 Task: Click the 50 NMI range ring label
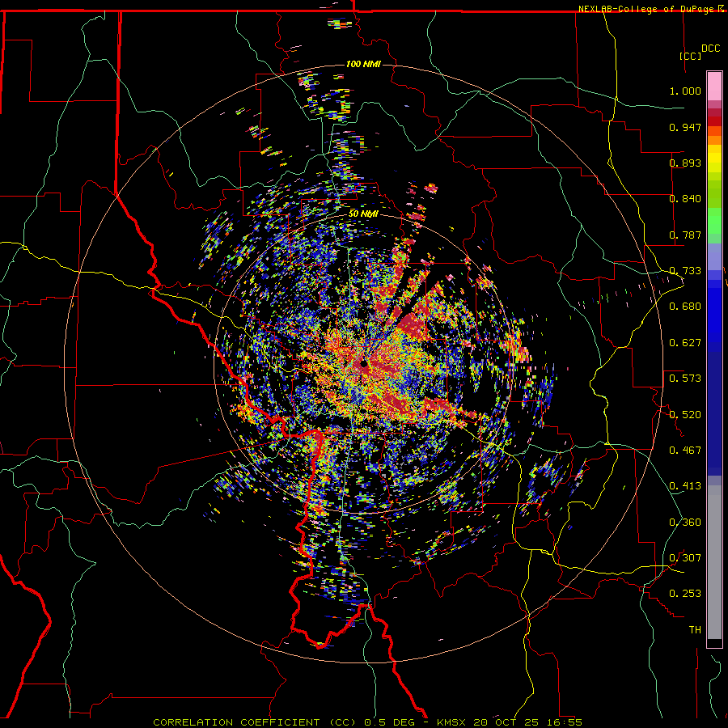363,214
